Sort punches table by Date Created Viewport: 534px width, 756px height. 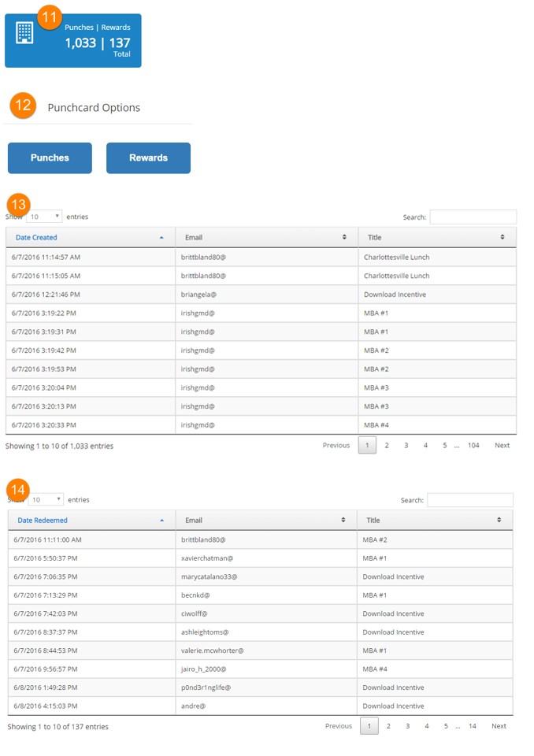tap(91, 237)
